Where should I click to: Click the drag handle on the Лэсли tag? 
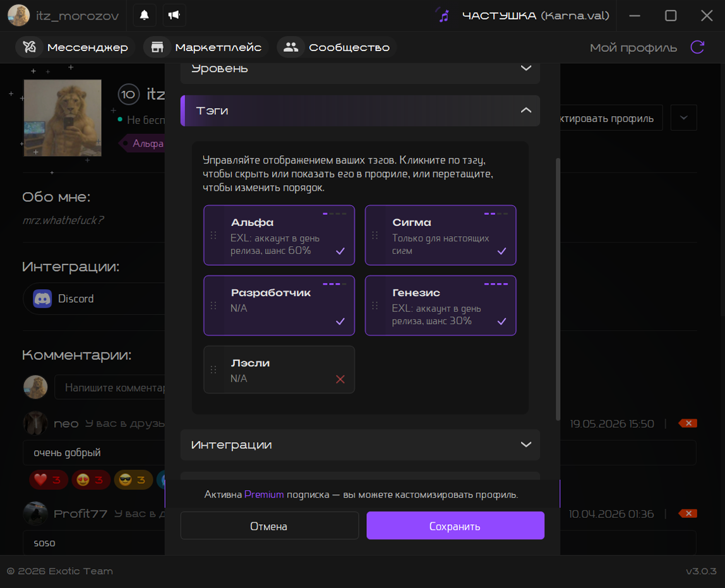coord(213,369)
